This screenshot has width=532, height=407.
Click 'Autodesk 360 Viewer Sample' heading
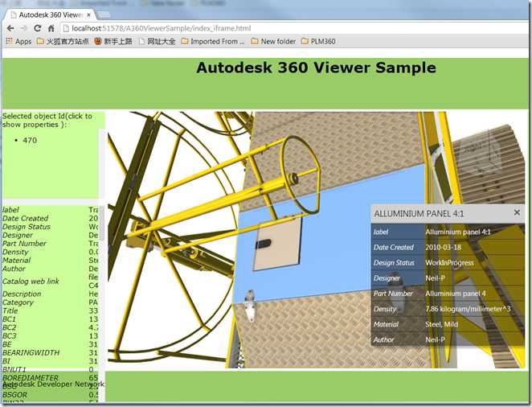click(316, 68)
